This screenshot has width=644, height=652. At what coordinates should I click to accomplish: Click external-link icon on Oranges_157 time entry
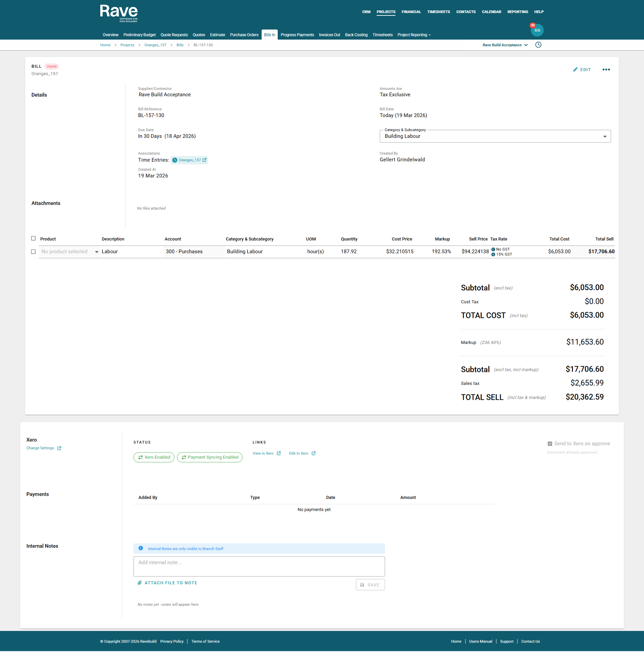204,160
